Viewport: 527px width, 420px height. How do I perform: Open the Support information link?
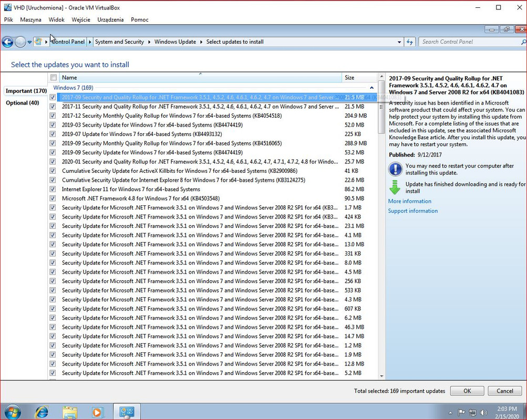tap(413, 211)
